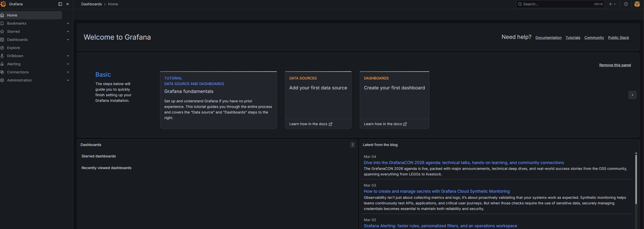Open the Dashboards panel three-dot menu
This screenshot has height=229, width=644.
click(353, 145)
